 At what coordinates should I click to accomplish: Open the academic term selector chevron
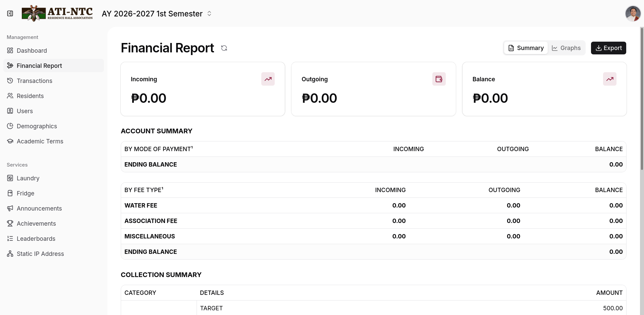pyautogui.click(x=209, y=13)
